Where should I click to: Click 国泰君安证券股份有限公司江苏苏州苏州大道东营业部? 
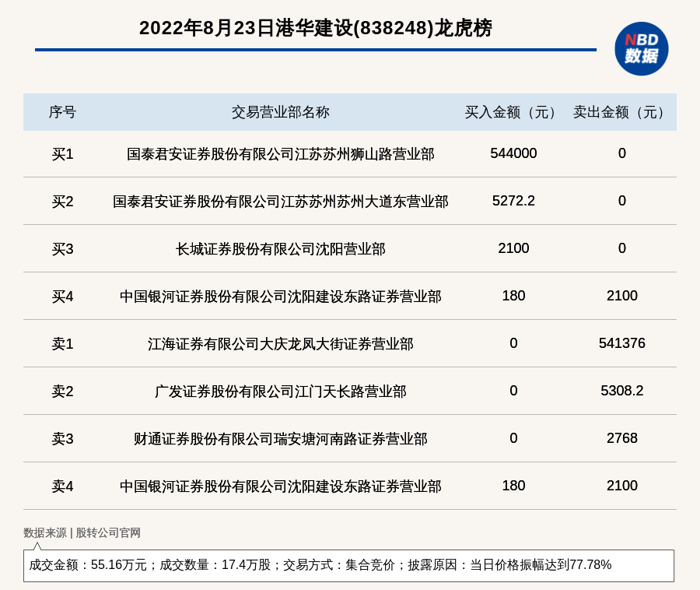click(280, 202)
